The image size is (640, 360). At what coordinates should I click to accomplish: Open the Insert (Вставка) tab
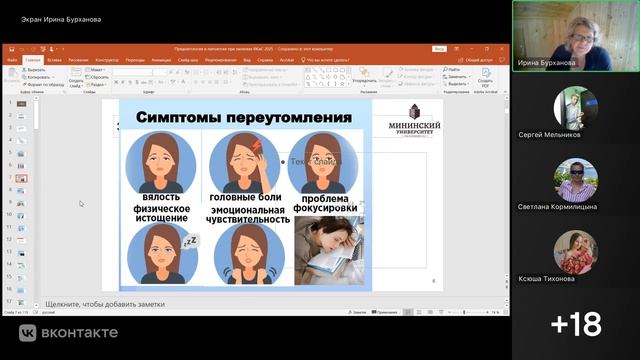[54, 60]
